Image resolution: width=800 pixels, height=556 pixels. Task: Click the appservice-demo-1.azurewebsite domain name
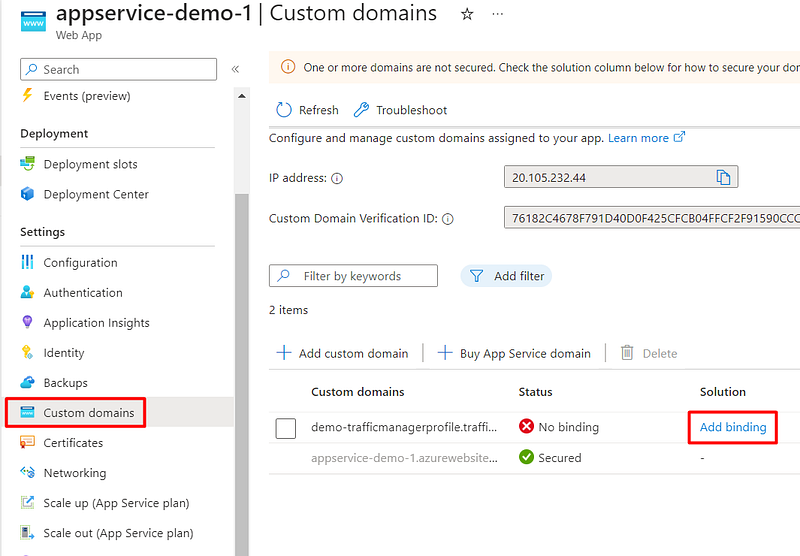coord(405,458)
